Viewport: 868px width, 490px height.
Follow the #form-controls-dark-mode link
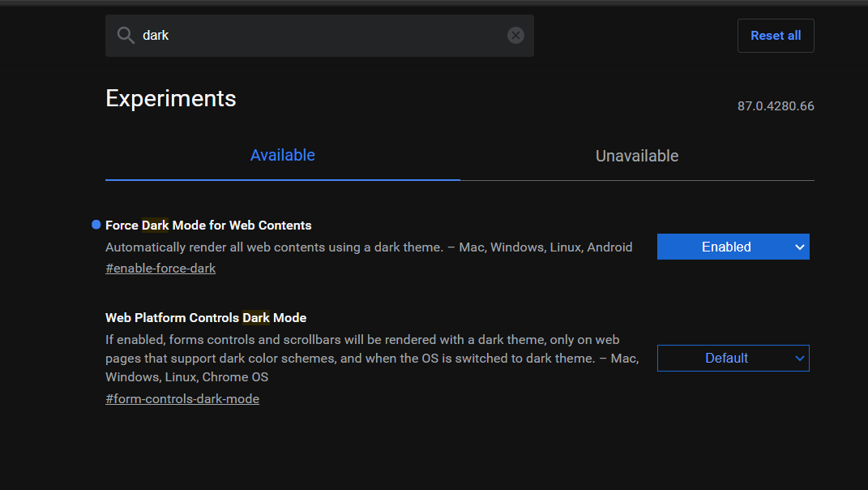point(182,398)
